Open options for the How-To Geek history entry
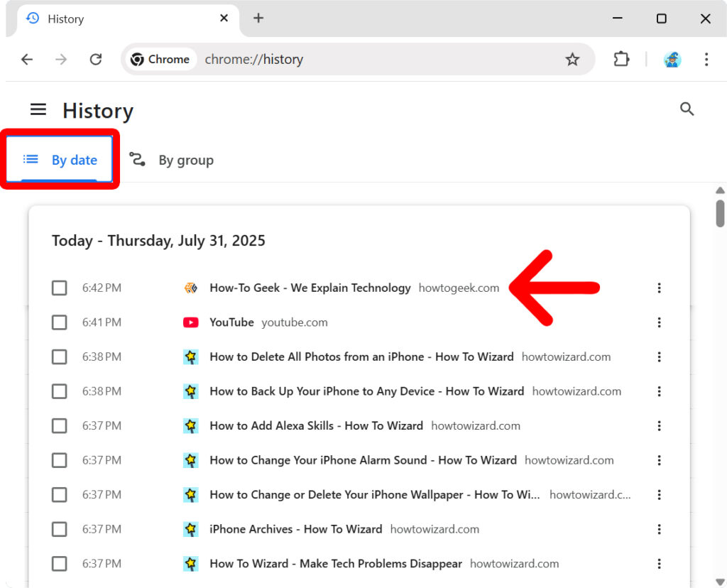 click(659, 288)
